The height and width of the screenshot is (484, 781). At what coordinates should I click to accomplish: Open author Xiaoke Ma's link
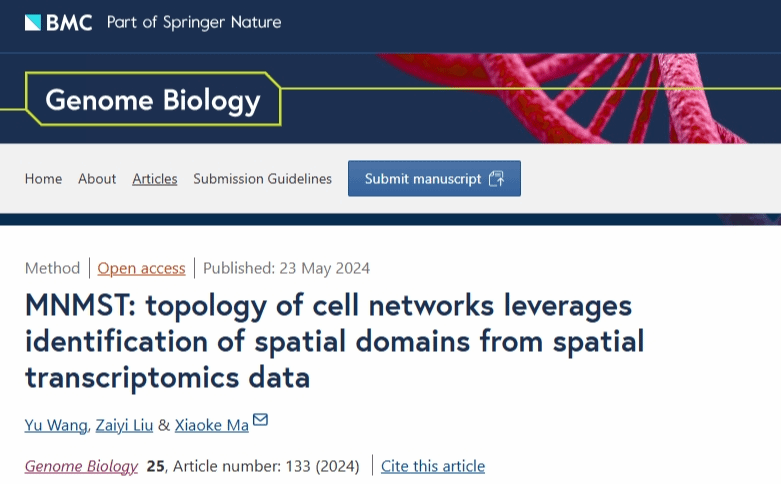click(211, 425)
